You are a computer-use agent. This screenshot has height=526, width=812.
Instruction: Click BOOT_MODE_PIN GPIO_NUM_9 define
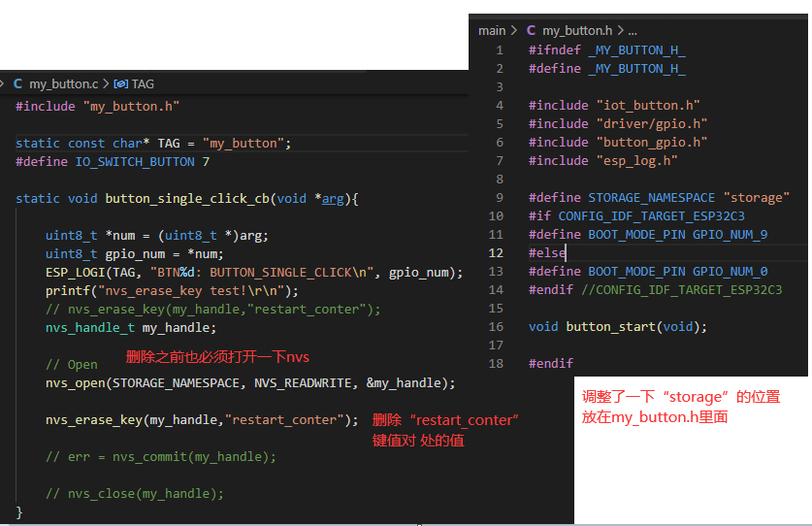click(648, 234)
